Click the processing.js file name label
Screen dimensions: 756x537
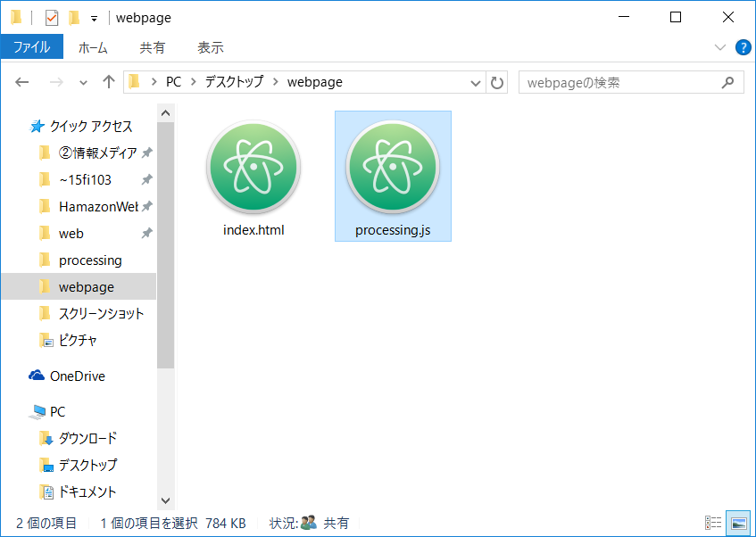[x=393, y=230]
